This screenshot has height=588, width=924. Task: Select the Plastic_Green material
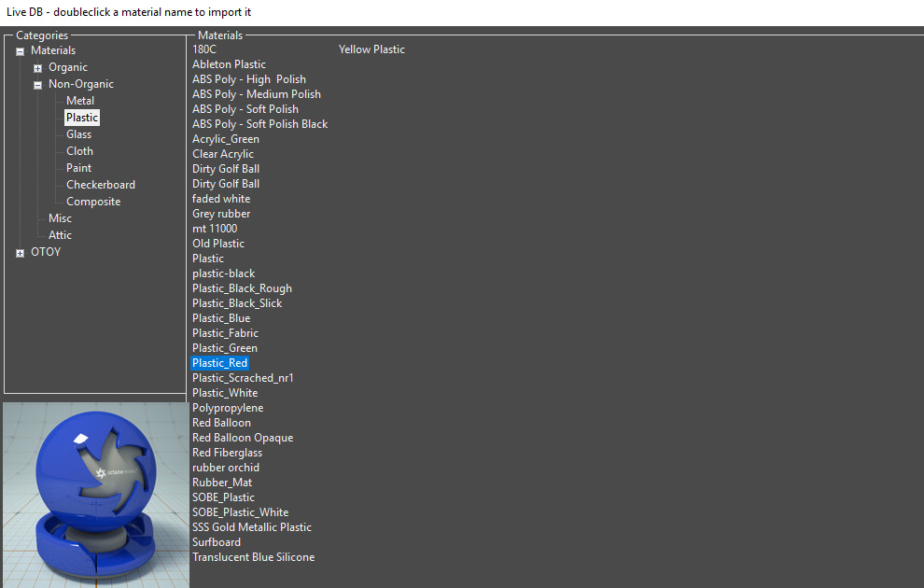tap(225, 347)
